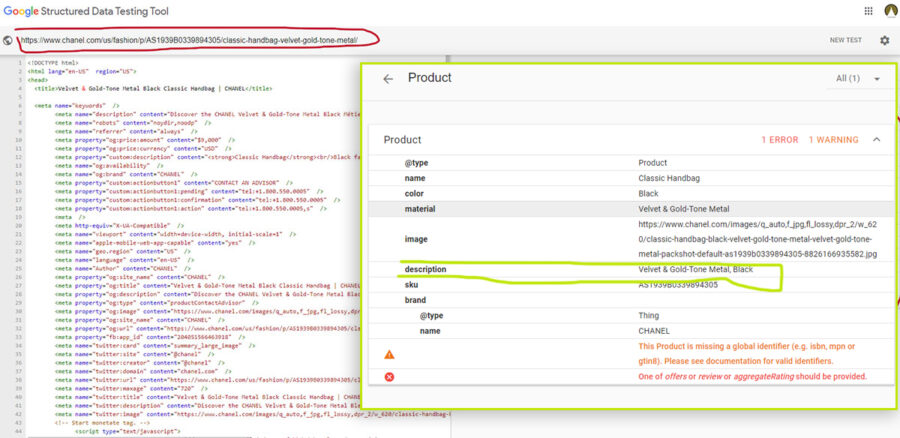Click the horizontal scrollbar under the code

[x=138, y=436]
